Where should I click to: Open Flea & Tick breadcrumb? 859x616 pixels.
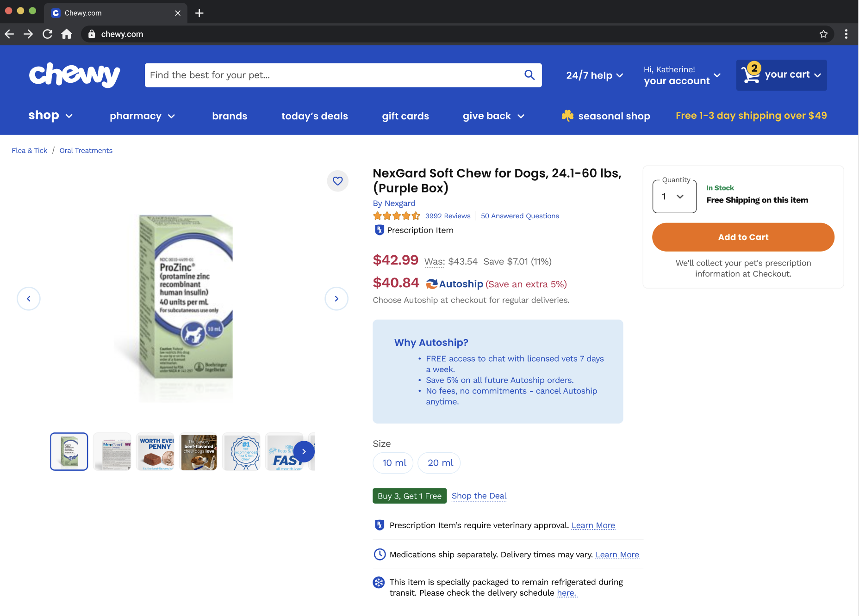30,150
